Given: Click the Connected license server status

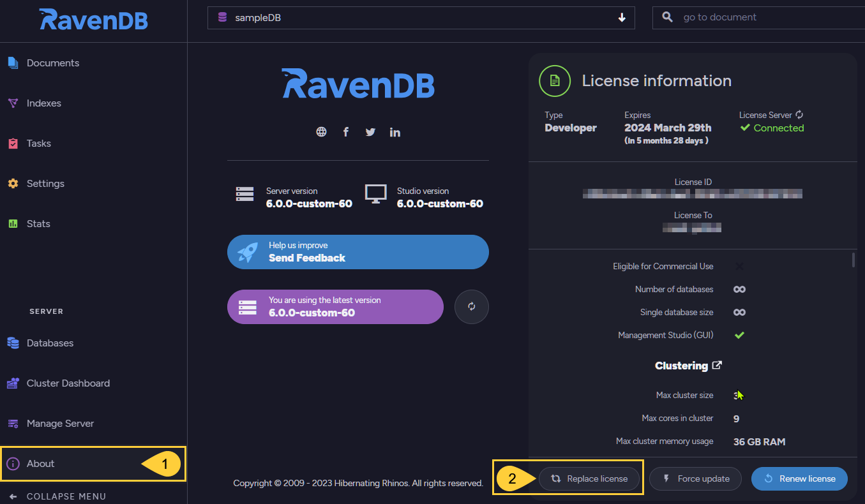Looking at the screenshot, I should [x=772, y=128].
